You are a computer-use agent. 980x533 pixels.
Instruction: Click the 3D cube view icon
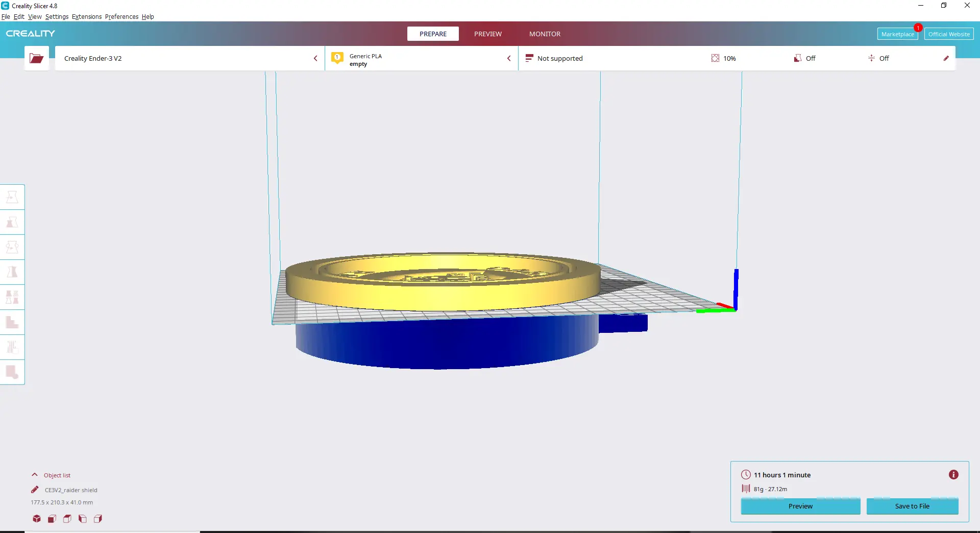coord(37,519)
